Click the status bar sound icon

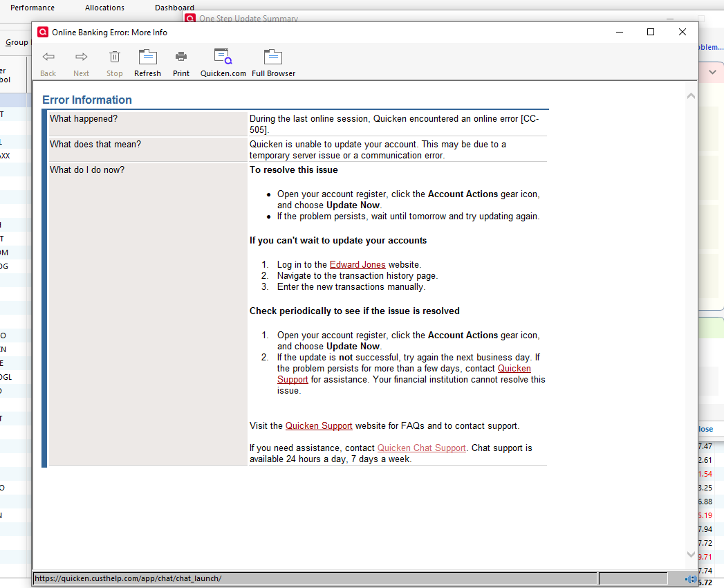tap(690, 579)
